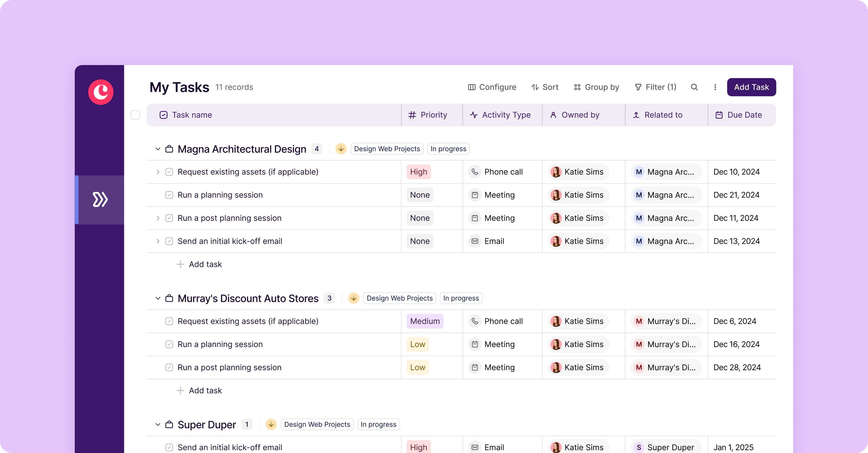Mark Magna's "Run a planning session" task complete

pyautogui.click(x=169, y=195)
